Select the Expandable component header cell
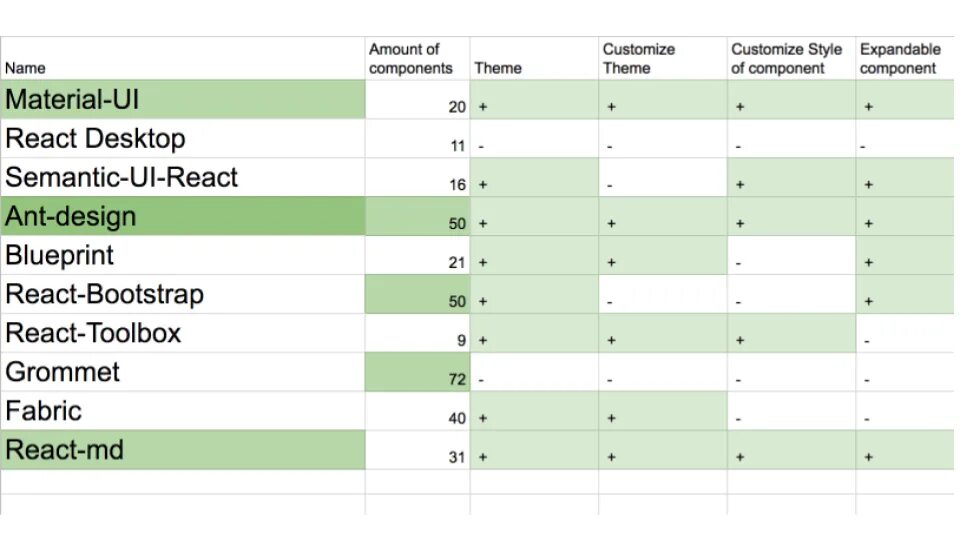The image size is (960, 540). pyautogui.click(x=905, y=59)
